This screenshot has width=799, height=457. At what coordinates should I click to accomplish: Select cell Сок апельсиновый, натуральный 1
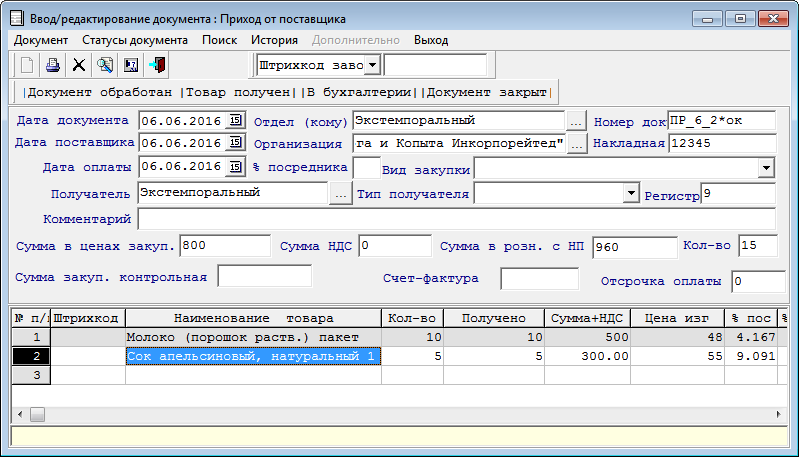click(x=253, y=356)
